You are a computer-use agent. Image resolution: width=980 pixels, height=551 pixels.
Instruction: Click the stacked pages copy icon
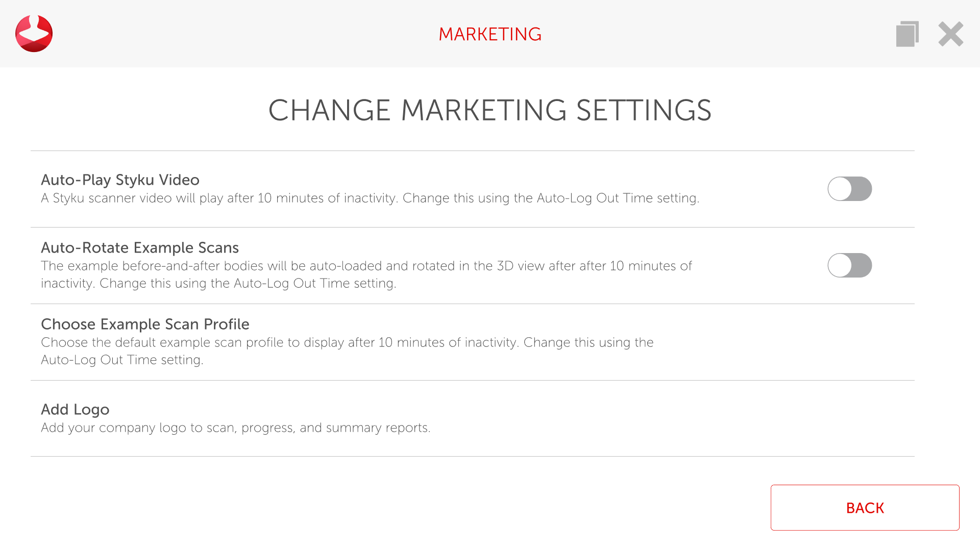click(x=907, y=34)
